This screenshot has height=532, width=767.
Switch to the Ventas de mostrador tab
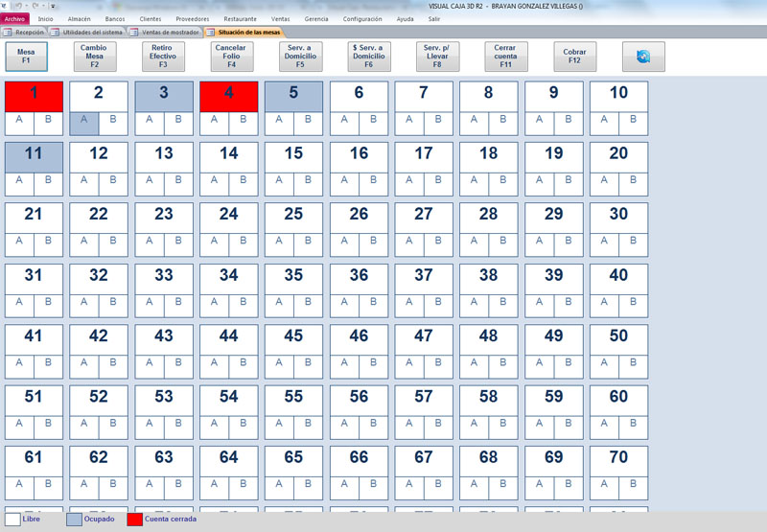(x=166, y=32)
